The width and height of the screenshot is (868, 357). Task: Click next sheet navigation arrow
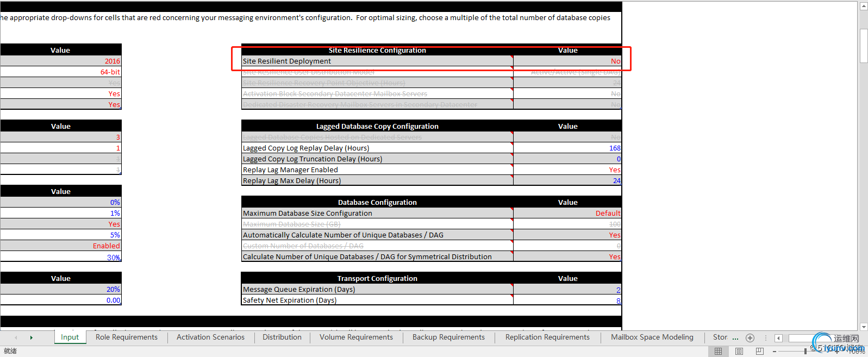[32, 337]
